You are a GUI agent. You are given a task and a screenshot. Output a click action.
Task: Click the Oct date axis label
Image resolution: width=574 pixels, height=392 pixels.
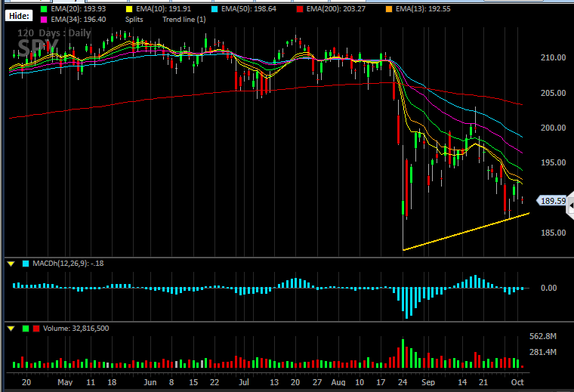pos(517,382)
